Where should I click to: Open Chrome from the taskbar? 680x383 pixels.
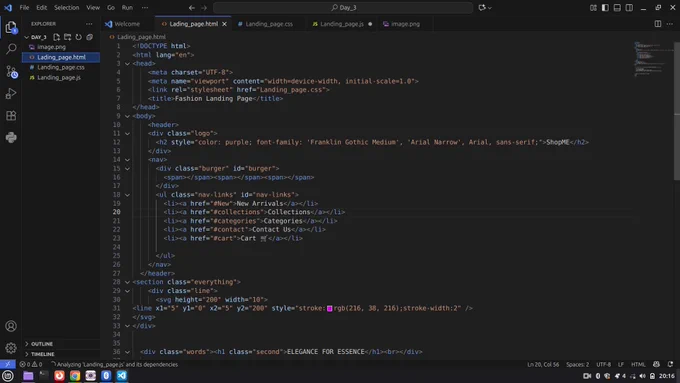[x=75, y=376]
